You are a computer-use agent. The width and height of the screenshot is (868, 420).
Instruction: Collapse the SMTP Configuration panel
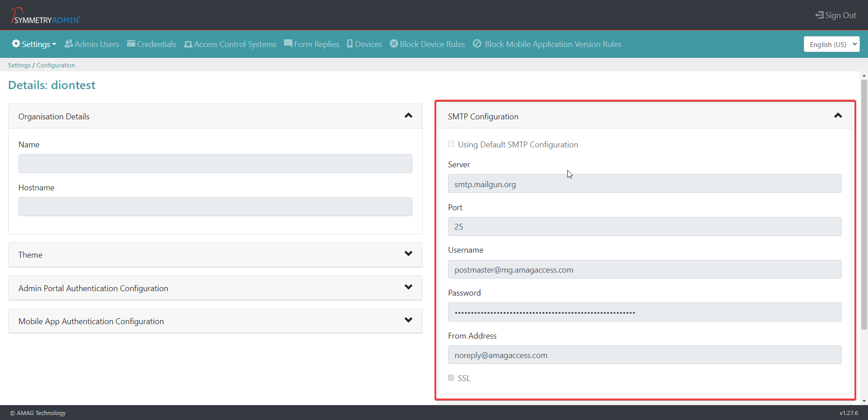tap(838, 116)
